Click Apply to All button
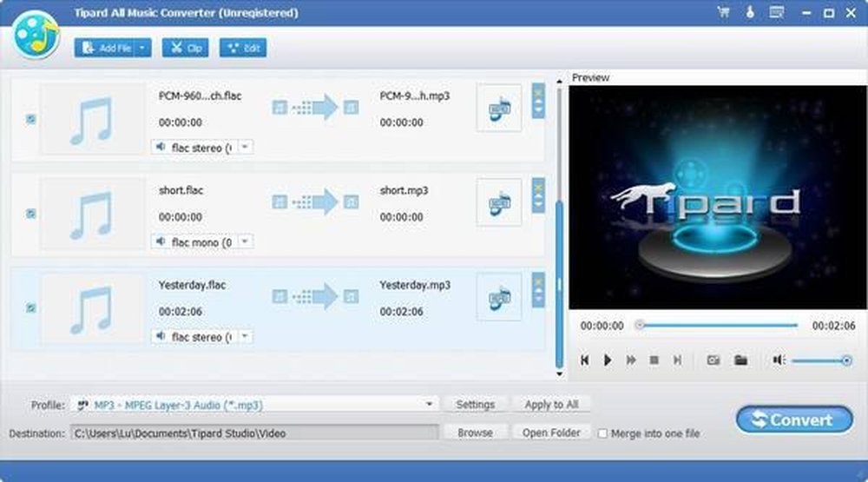This screenshot has width=868, height=482. [551, 405]
